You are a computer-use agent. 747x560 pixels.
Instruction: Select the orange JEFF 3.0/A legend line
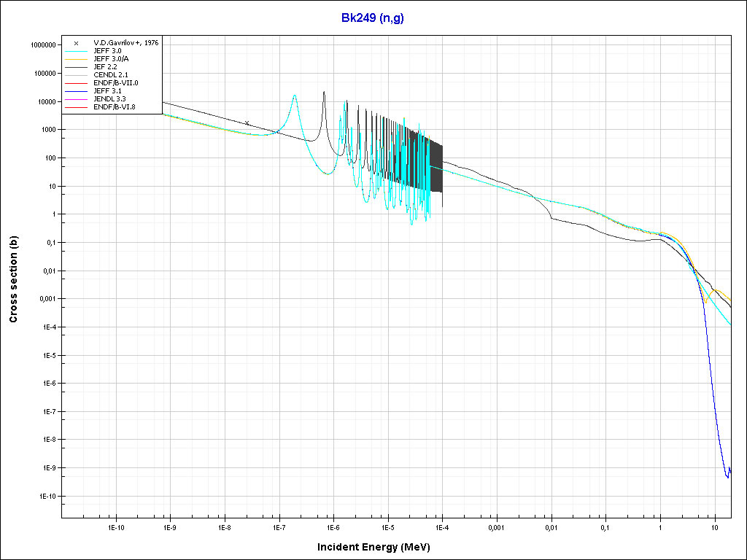[76, 59]
